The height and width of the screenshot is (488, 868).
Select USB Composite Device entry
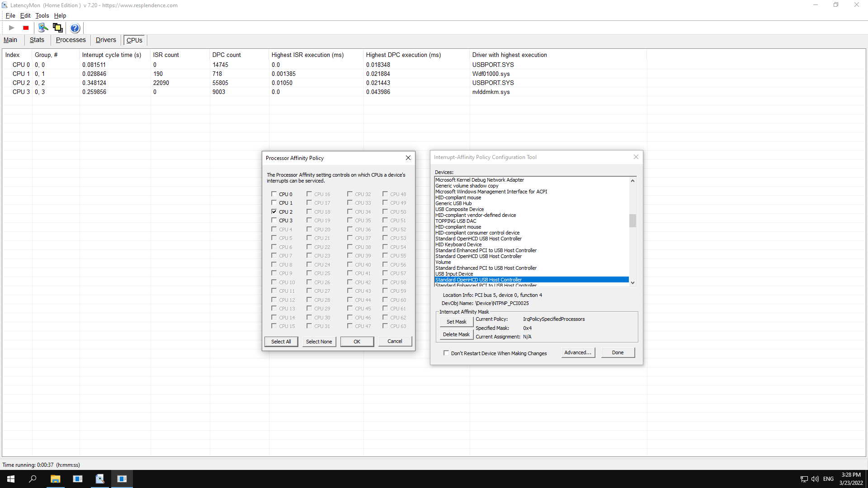(532, 209)
